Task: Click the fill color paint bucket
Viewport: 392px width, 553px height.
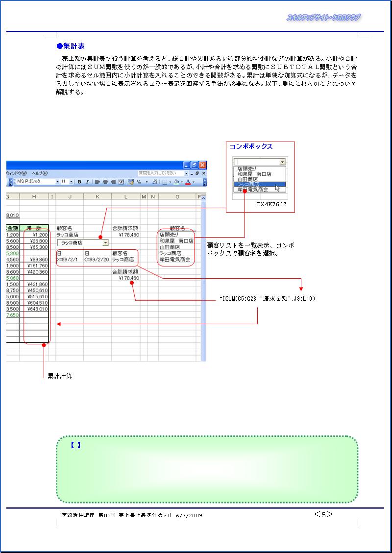Action: click(x=176, y=182)
